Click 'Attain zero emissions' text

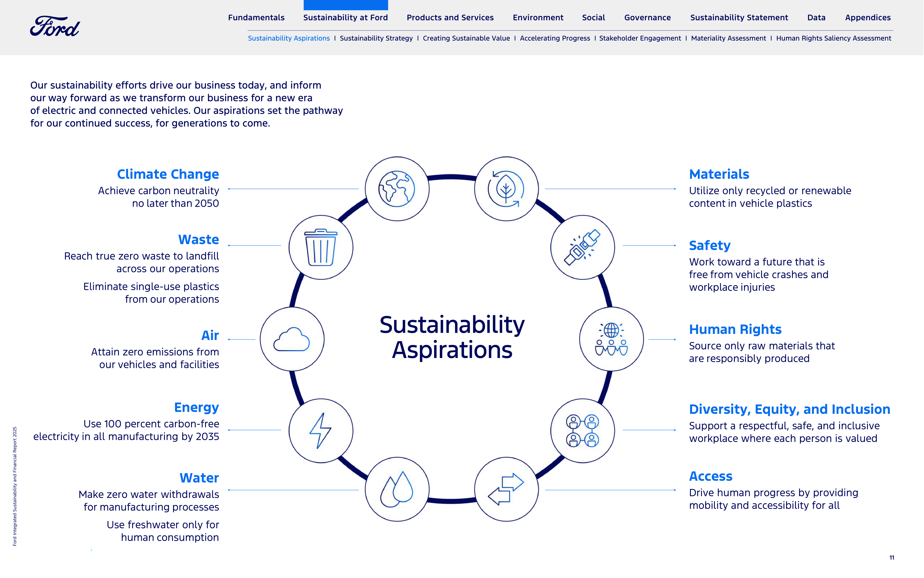[x=155, y=358]
